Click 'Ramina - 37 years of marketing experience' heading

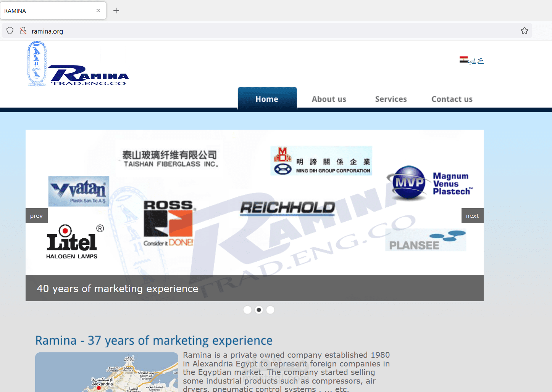[154, 340]
